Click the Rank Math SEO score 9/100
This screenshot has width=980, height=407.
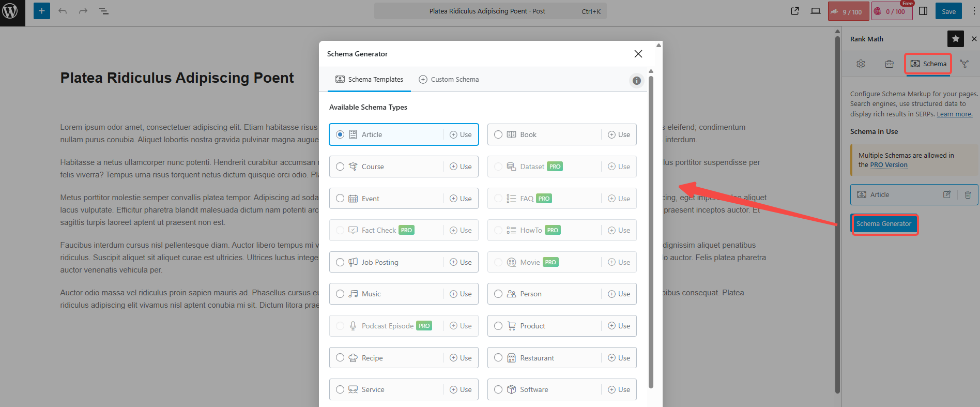848,11
